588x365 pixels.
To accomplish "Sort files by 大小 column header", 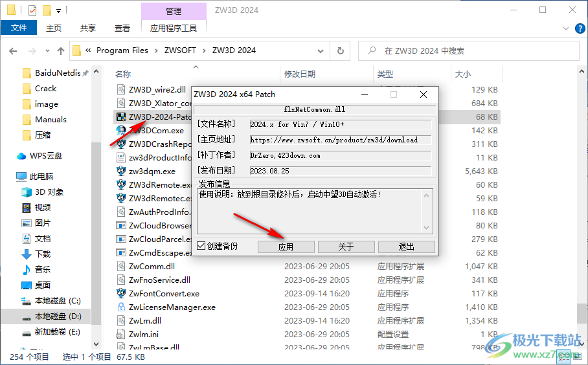I will 463,74.
